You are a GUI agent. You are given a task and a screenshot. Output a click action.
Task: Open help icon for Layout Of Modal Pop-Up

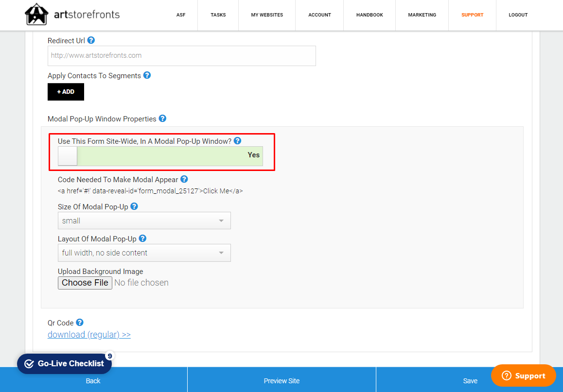tap(142, 239)
